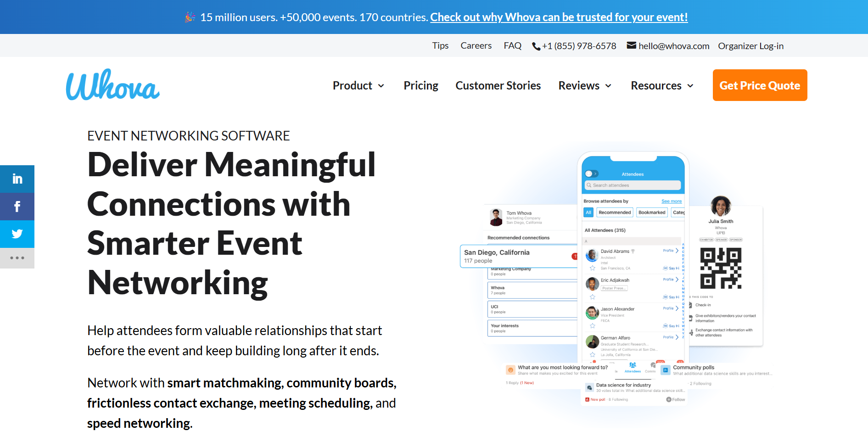Click the Get Price Quote button
Screen dimensions: 868x431
(760, 85)
